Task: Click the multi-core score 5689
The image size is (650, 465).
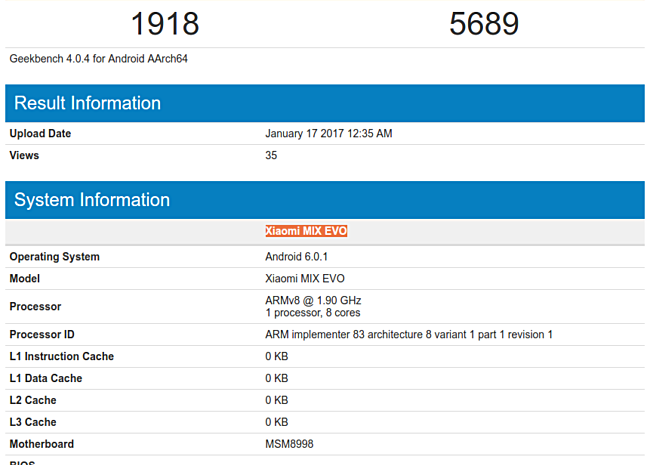Action: [484, 24]
